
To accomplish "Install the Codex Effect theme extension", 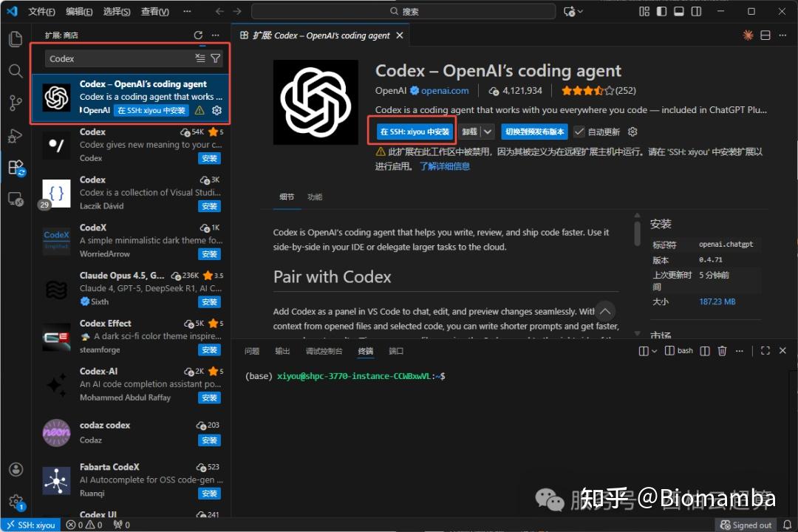I will [x=209, y=350].
